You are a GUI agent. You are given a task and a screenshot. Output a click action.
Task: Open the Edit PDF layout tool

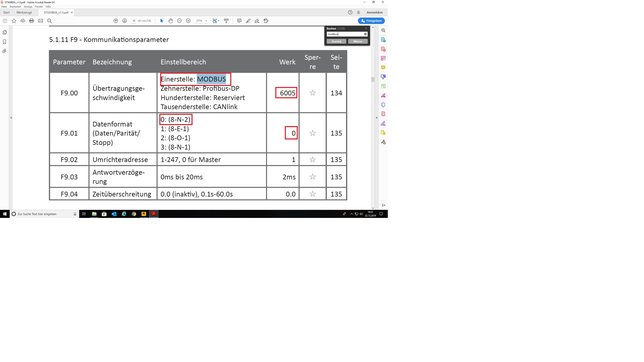click(383, 59)
